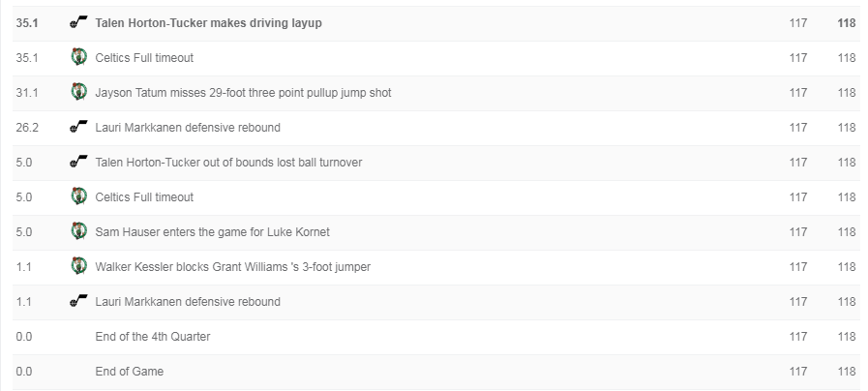Click 'Walker Kessler blocks Grant Williams' play
The width and height of the screenshot is (868, 391).
(232, 267)
